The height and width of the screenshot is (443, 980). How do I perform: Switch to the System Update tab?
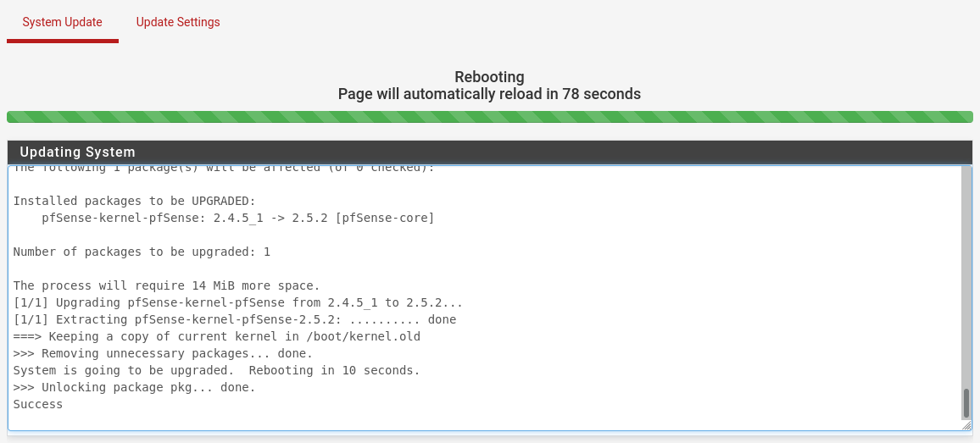tap(62, 22)
